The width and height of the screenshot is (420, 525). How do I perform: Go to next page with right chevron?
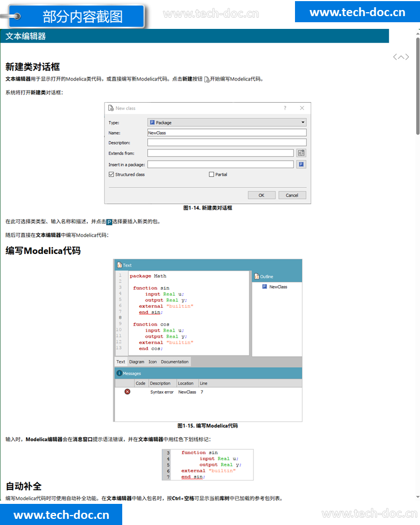click(x=407, y=57)
